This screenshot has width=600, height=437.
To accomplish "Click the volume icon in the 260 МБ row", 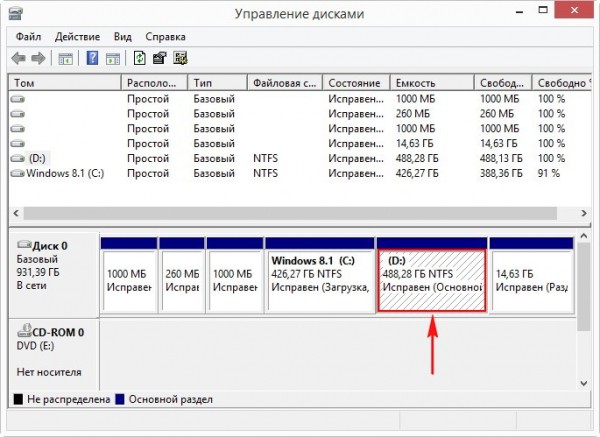I will (x=18, y=114).
